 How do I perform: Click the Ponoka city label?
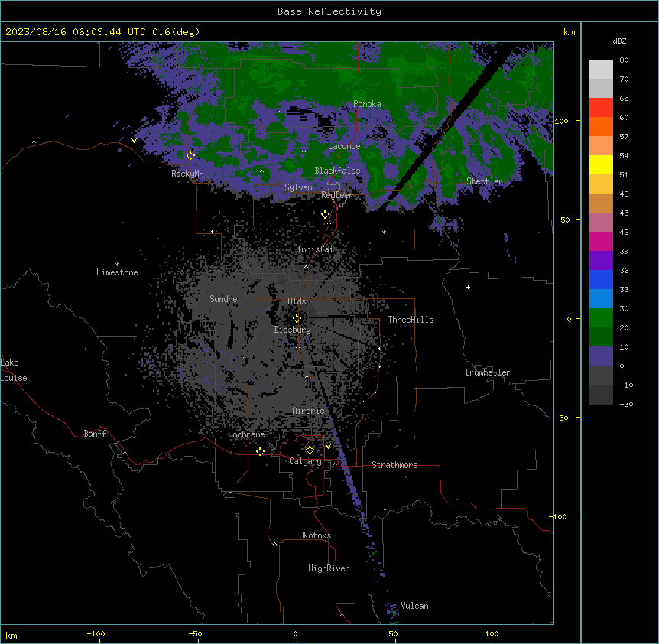pyautogui.click(x=367, y=104)
